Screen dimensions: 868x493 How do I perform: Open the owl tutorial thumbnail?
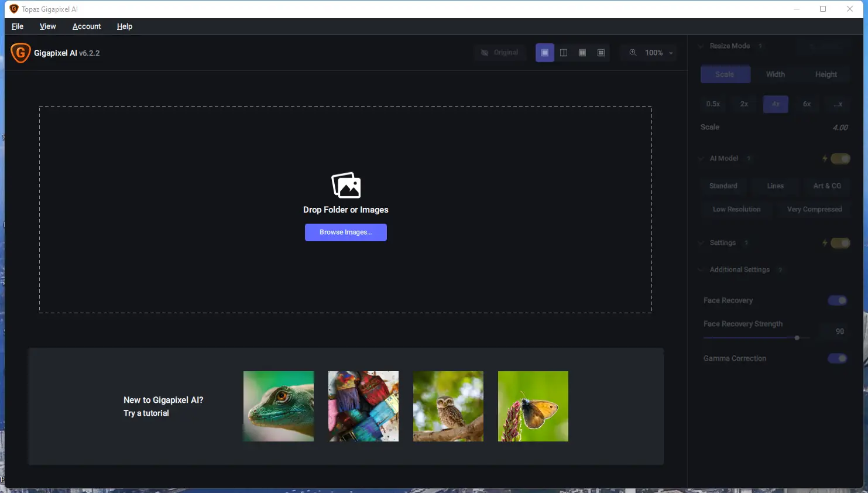pos(448,406)
